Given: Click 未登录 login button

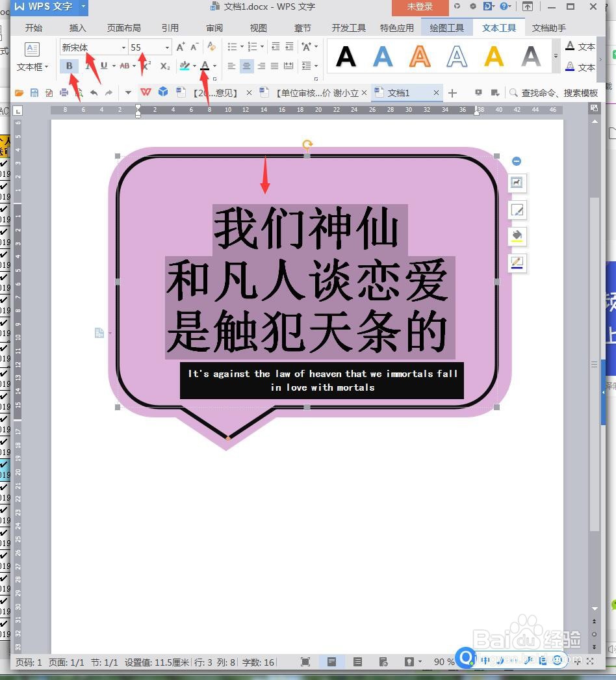Looking at the screenshot, I should [x=420, y=7].
